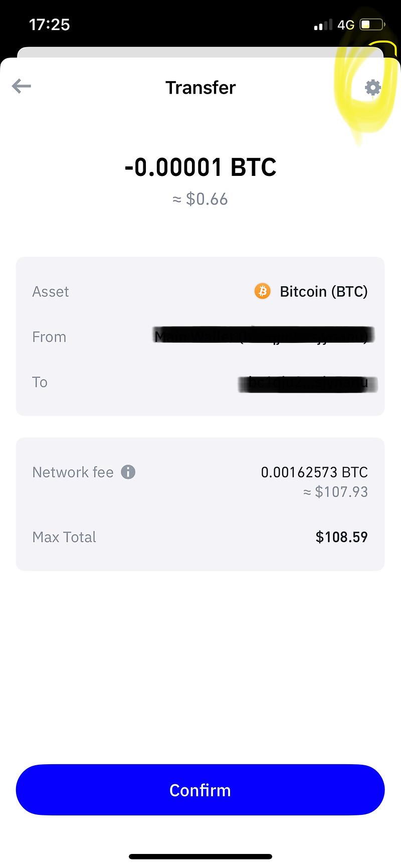Tap the battery indicator in status bar
Image resolution: width=401 pixels, height=868 pixels.
pos(372,25)
